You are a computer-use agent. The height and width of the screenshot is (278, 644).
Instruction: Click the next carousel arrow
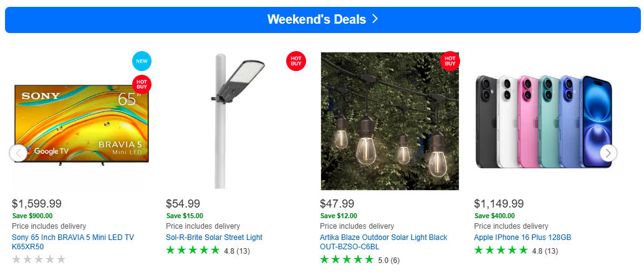608,153
